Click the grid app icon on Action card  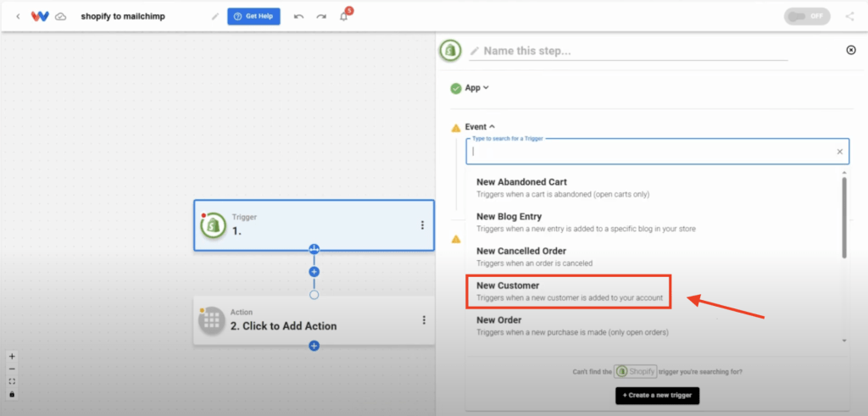pyautogui.click(x=212, y=320)
